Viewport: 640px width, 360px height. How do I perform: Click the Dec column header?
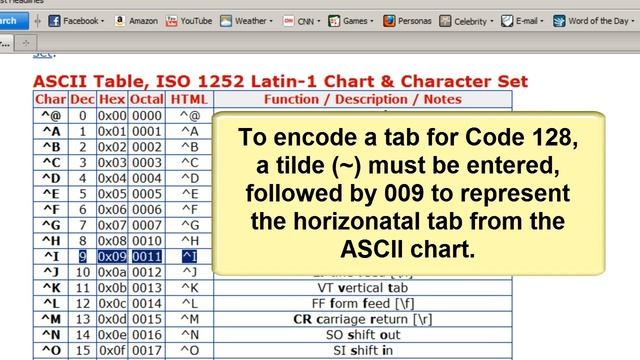(82, 99)
